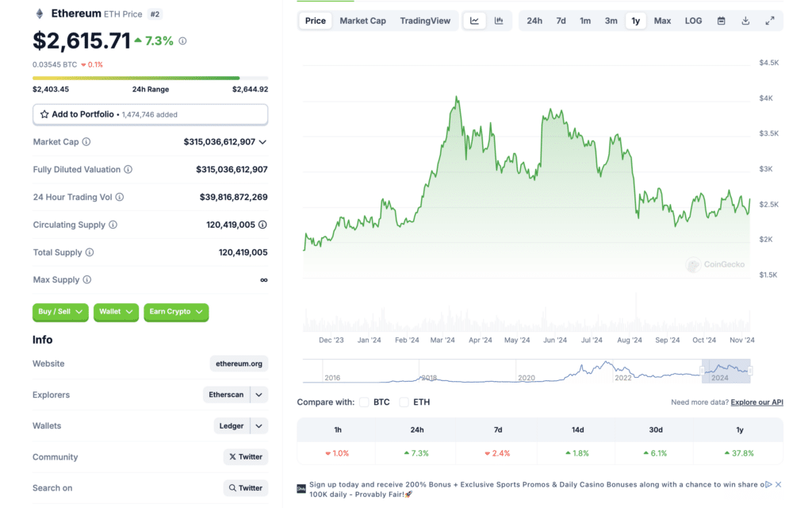
Task: Expand the Market Cap value chevron
Action: pos(262,142)
